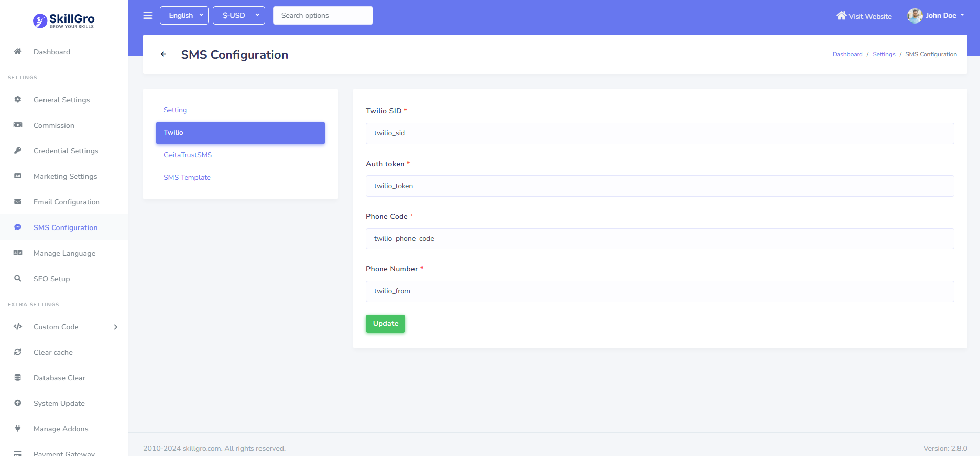Click the Clear cache refresh icon
Image resolution: width=980 pixels, height=456 pixels.
tap(18, 352)
